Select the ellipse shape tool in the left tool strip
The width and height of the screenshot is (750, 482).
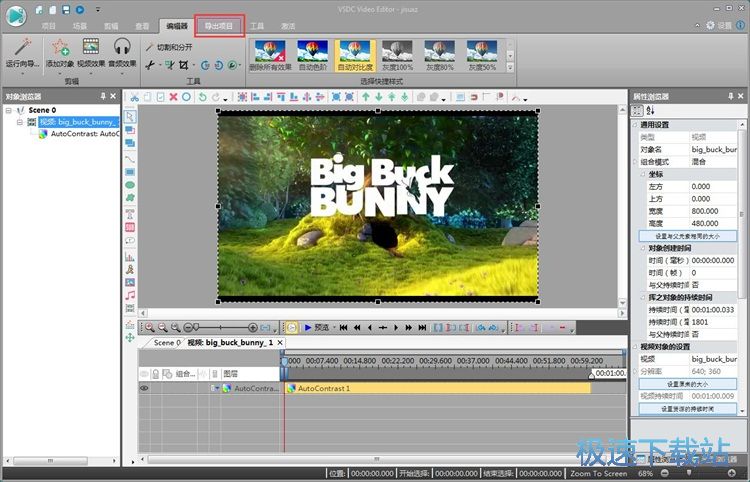tap(130, 185)
